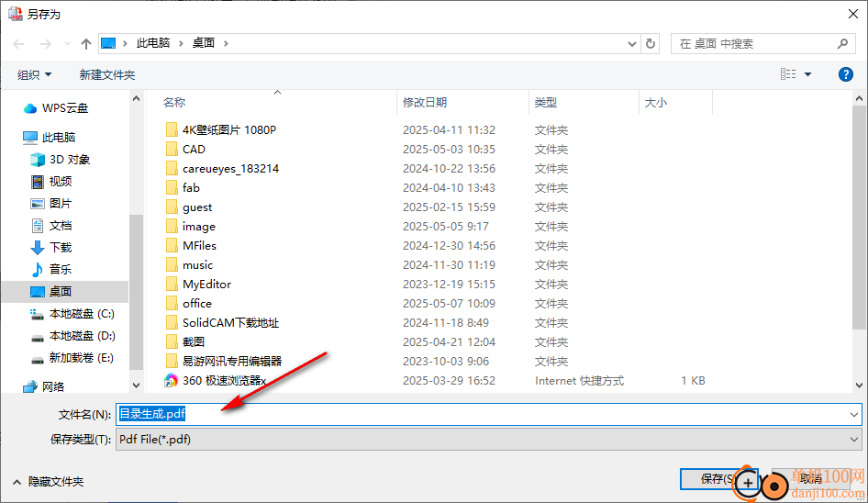The image size is (868, 503).
Task: Go back using the Back arrow
Action: (18, 44)
